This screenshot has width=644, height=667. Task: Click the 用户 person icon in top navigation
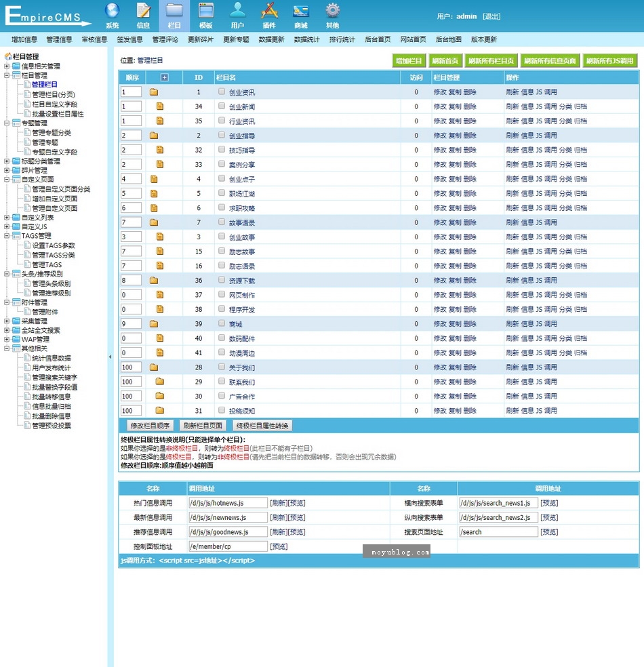point(237,10)
